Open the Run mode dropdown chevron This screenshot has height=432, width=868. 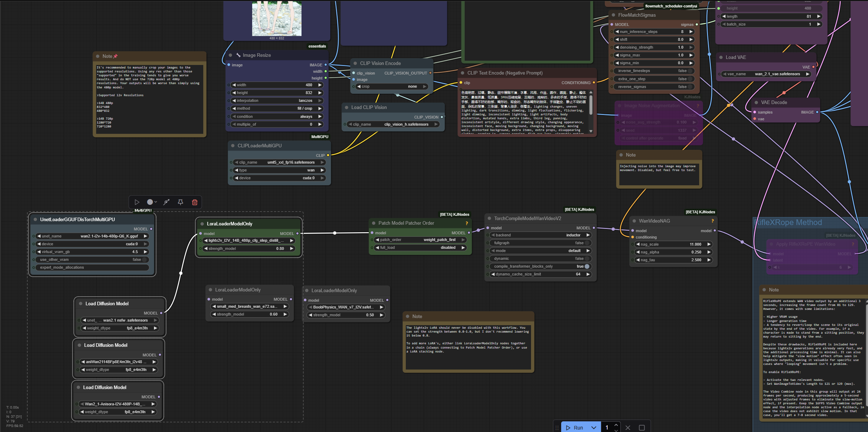click(594, 428)
